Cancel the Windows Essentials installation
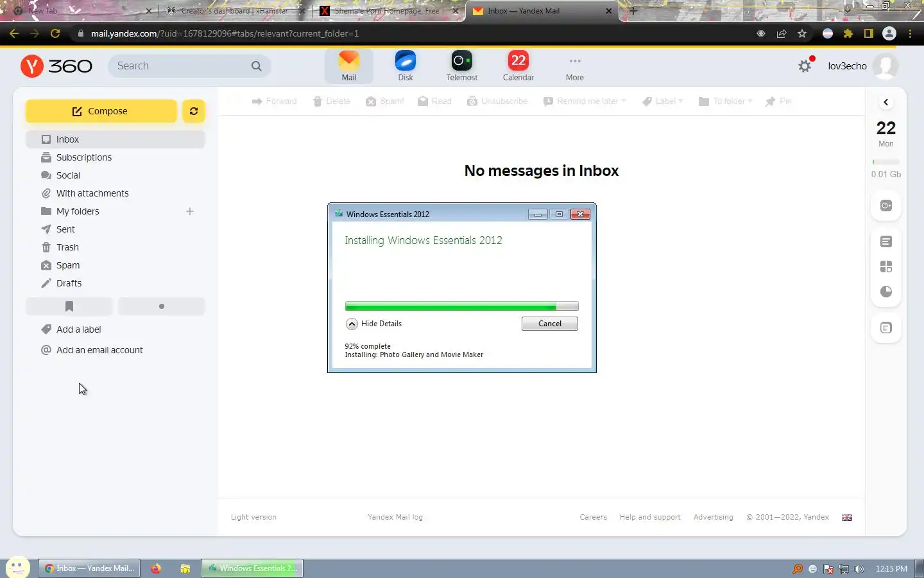The width and height of the screenshot is (924, 578). coord(549,324)
